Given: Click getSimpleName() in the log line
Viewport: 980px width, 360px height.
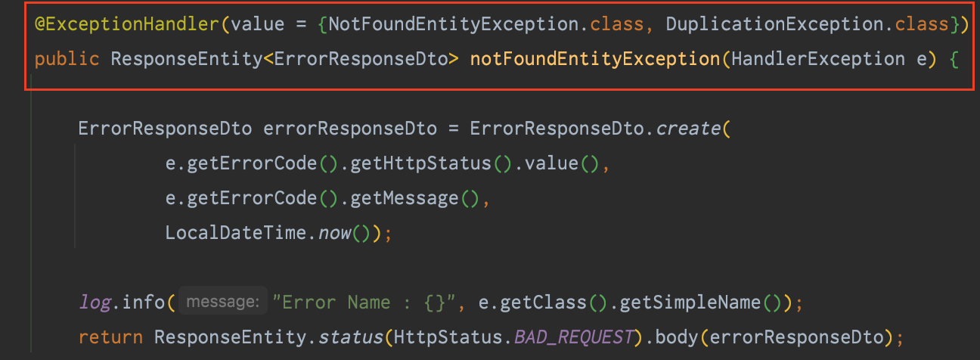Looking at the screenshot, I should 700,303.
